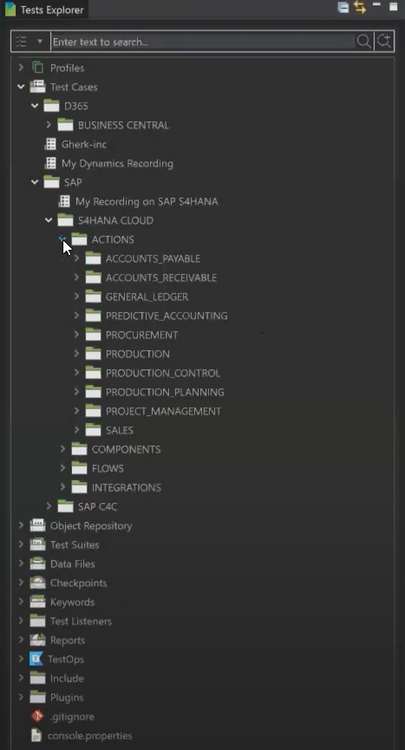Collapse the S4HANA CLOUD folder

49,221
